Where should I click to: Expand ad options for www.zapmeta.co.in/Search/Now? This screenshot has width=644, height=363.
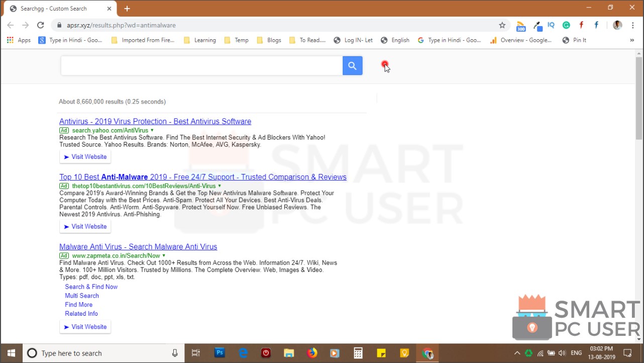coord(162,255)
